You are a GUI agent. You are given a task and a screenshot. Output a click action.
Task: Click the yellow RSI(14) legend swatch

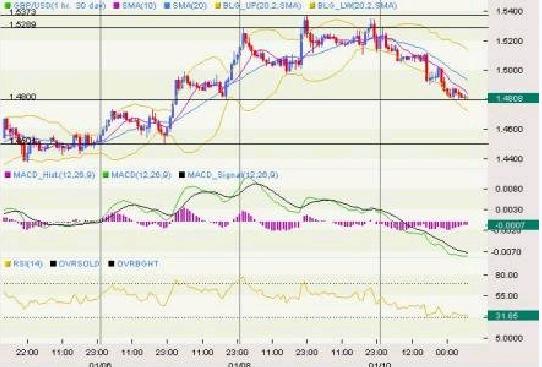coord(7,264)
